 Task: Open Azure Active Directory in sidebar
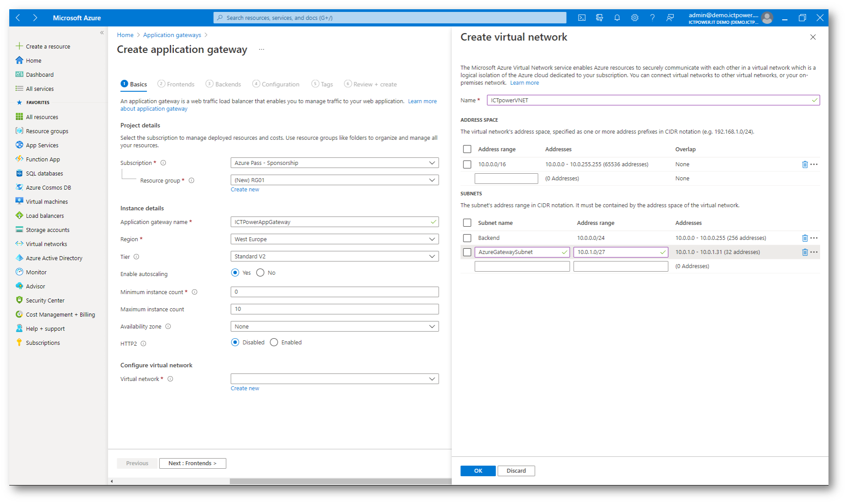[49, 258]
